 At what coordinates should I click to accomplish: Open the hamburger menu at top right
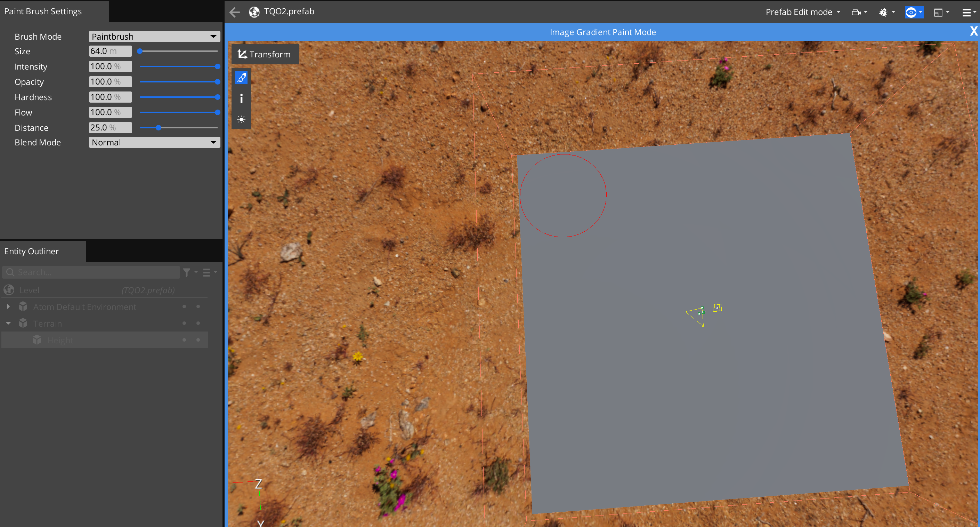tap(967, 12)
